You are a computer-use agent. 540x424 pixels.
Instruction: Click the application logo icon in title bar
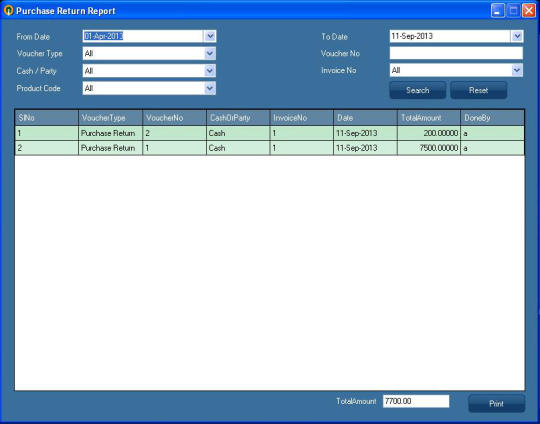click(8, 10)
